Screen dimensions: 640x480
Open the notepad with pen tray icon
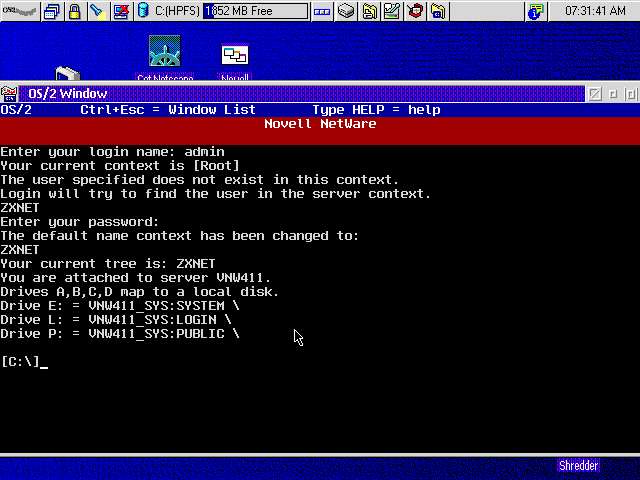point(392,11)
